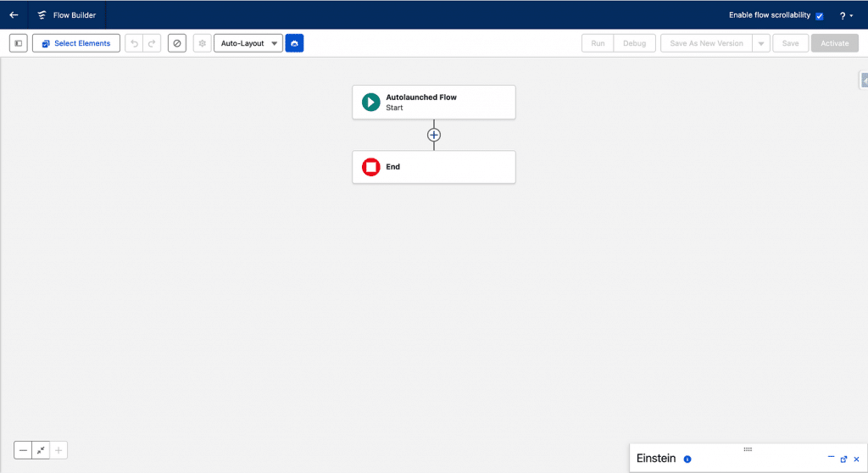
Task: Click the Debug button
Action: [x=634, y=43]
